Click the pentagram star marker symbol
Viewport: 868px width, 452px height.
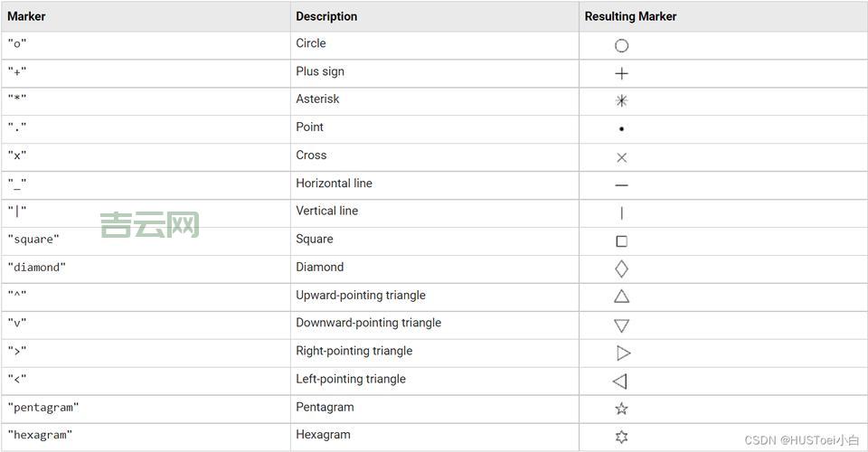621,409
